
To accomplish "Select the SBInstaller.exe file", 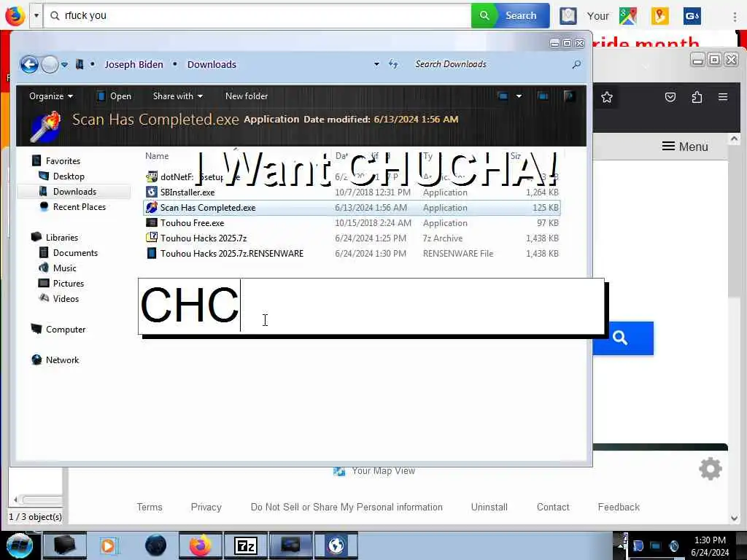I will tap(352, 192).
